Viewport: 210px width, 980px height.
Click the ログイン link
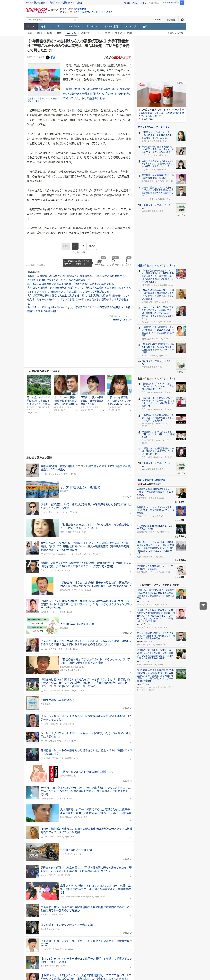pos(64,12)
